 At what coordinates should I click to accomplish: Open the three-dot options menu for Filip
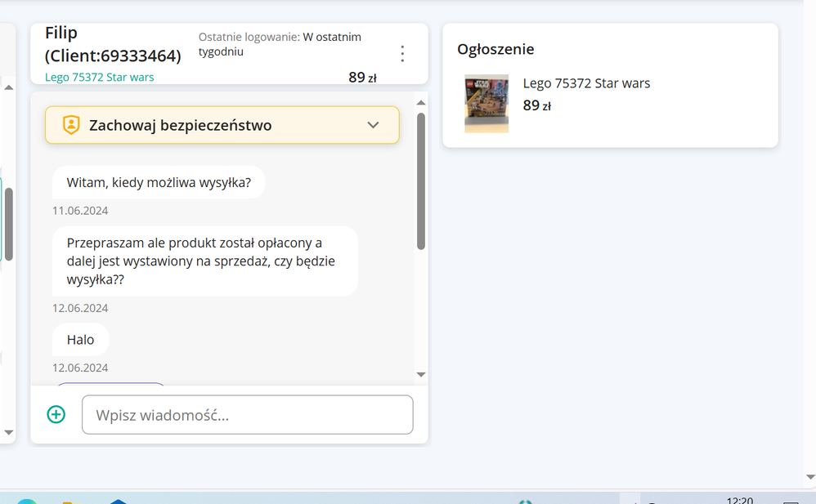(x=402, y=54)
